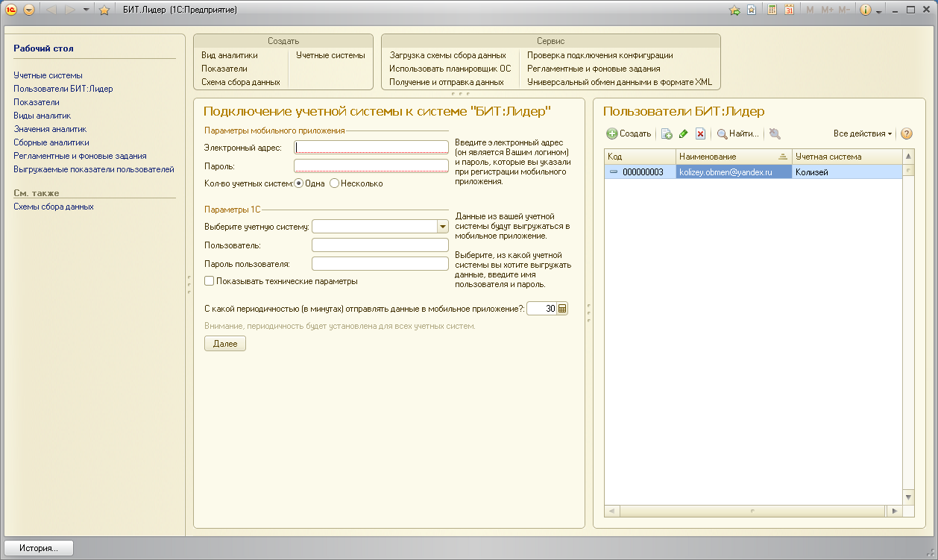
Task: Click the История... button
Action: pos(39,548)
